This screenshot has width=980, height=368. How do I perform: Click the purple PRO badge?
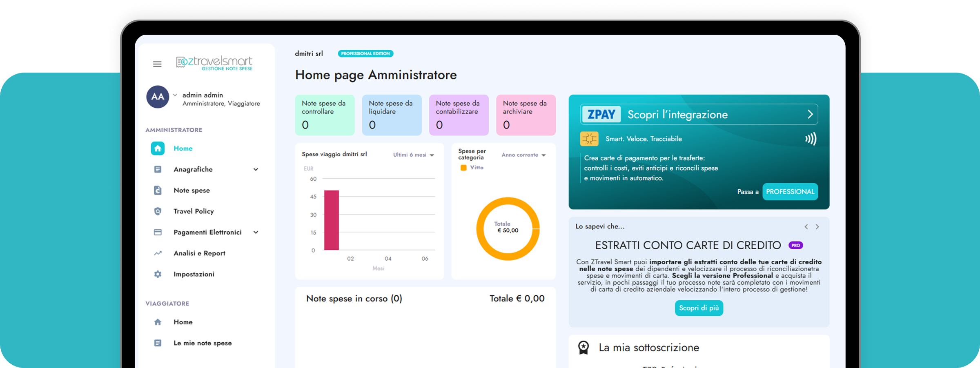(x=796, y=245)
